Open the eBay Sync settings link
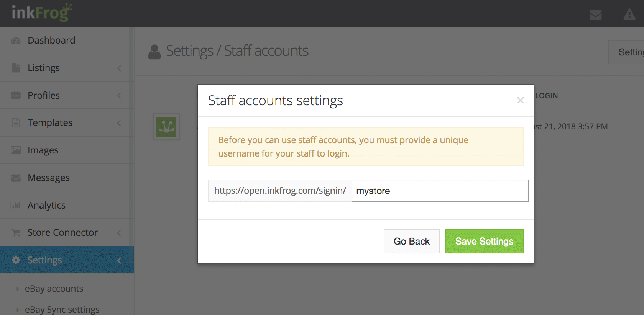This screenshot has height=315, width=644. [x=62, y=309]
